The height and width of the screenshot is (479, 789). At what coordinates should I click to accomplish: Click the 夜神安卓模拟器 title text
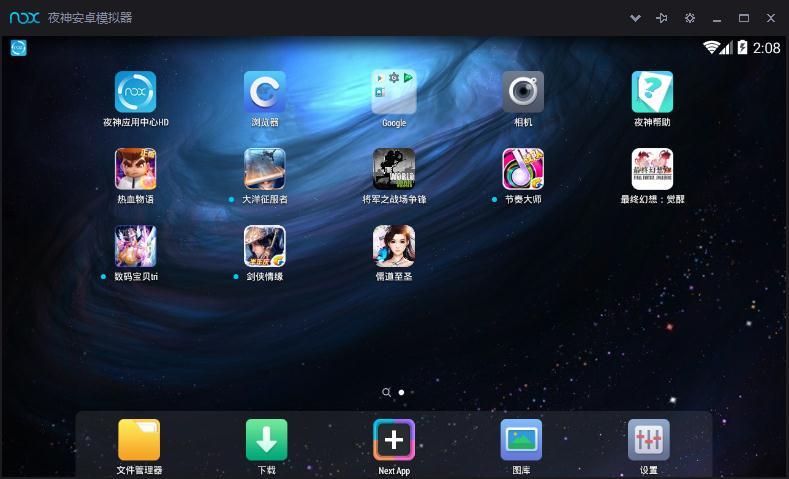tap(90, 18)
